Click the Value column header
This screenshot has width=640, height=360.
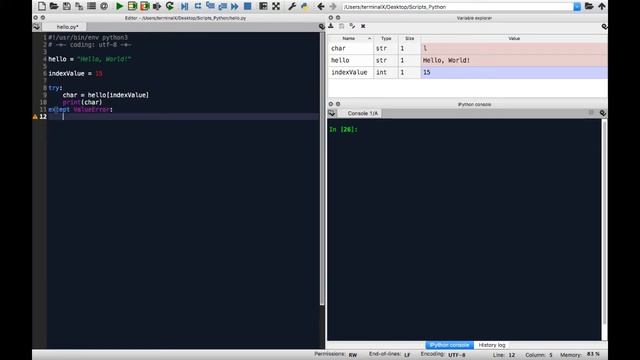point(514,38)
